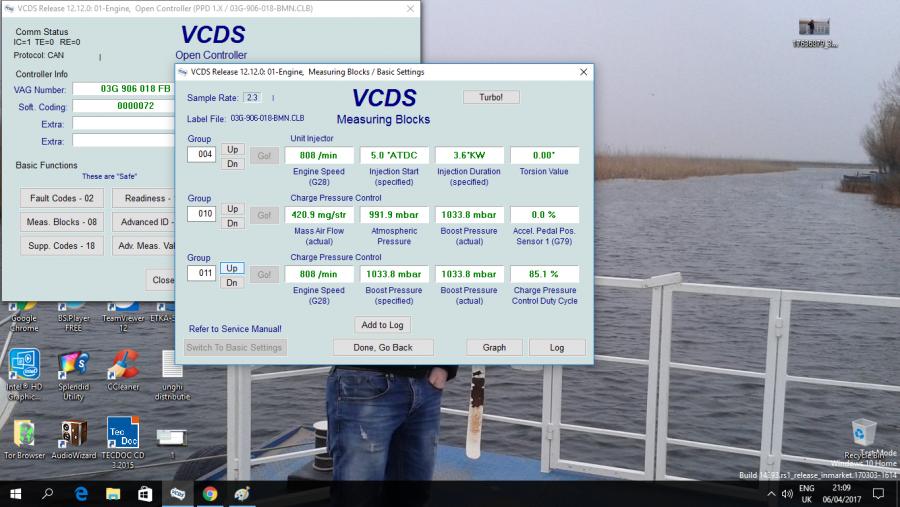
Task: Click the Turbo! button
Action: (x=491, y=97)
